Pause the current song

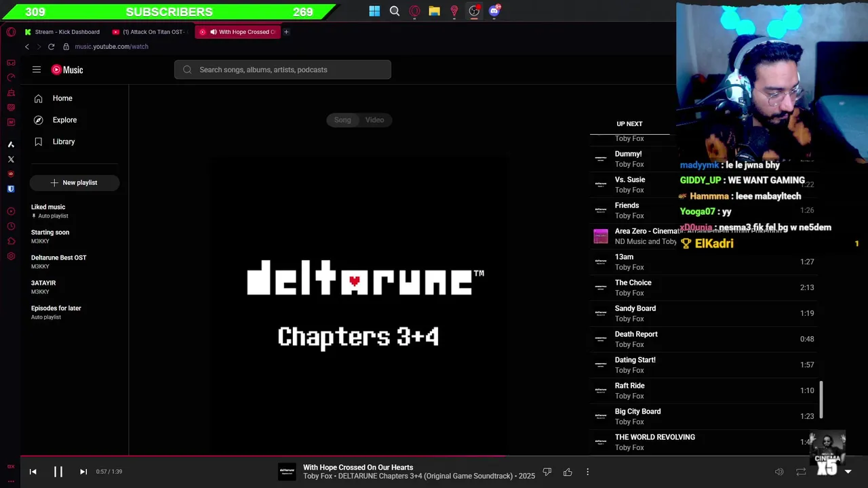pos(58,472)
